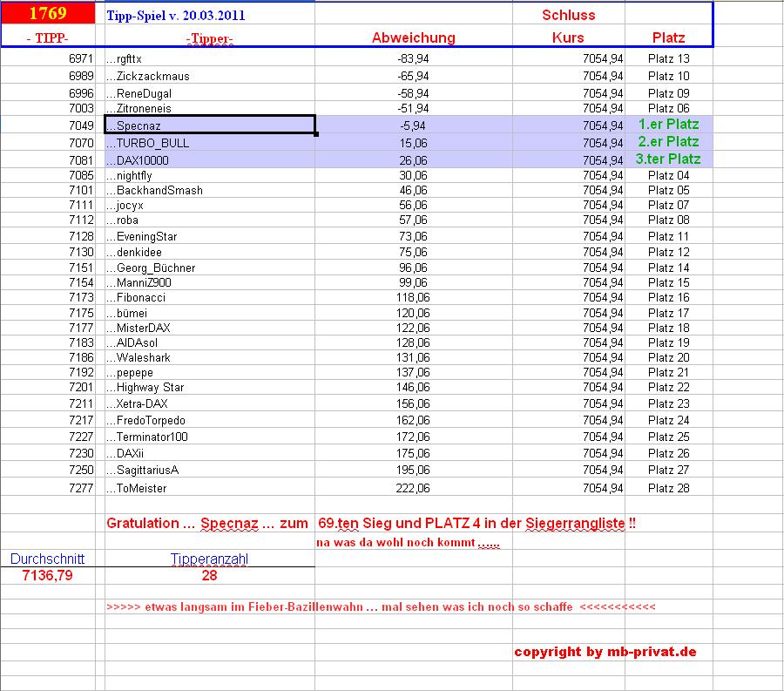Select the deviation value 15,06
The height and width of the screenshot is (691, 784).
click(x=414, y=143)
